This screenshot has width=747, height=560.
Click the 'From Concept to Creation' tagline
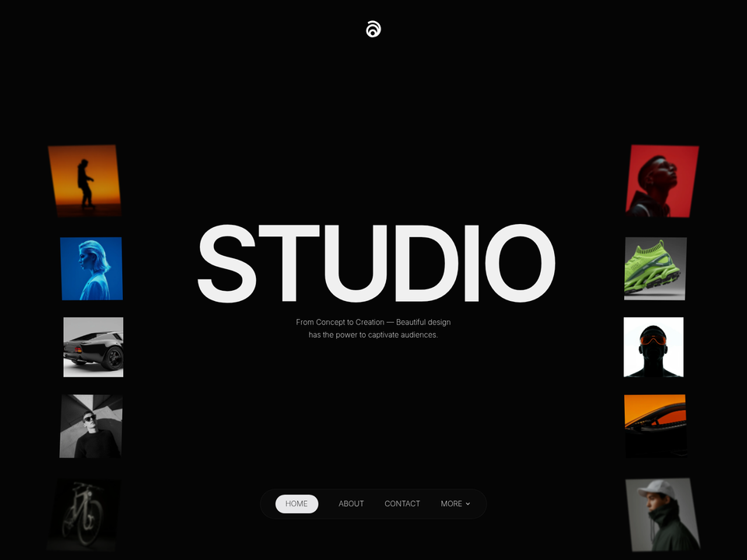tap(373, 328)
